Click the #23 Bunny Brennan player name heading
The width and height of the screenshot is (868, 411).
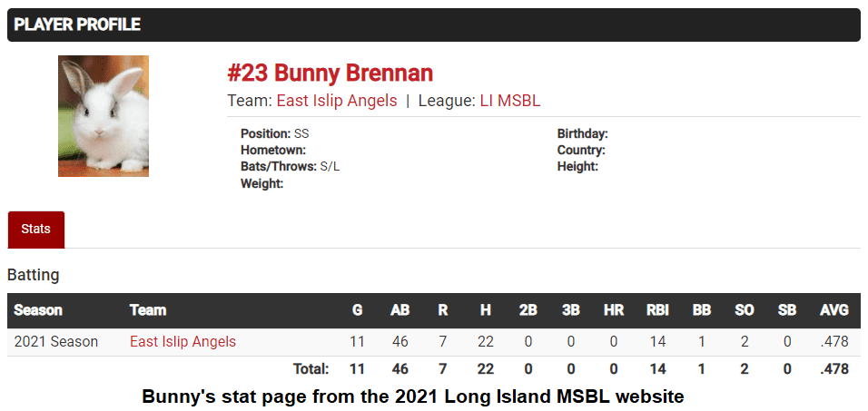pos(330,73)
